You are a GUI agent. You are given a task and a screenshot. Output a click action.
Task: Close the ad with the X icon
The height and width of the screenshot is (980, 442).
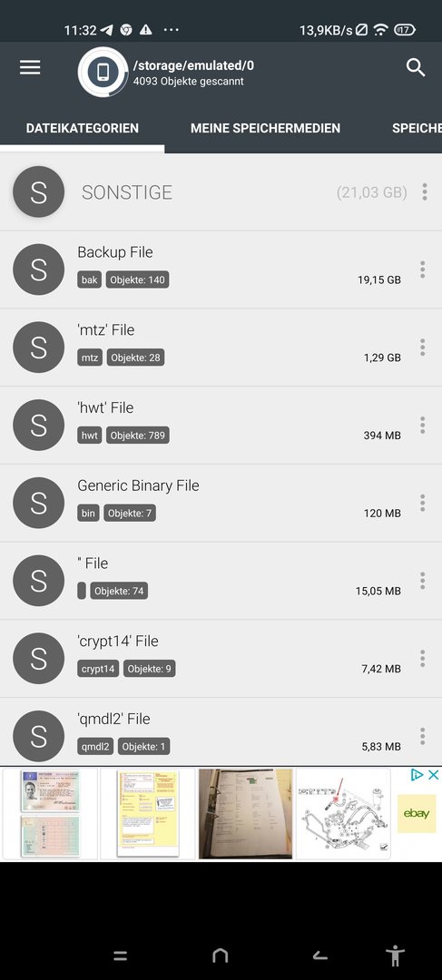433,775
